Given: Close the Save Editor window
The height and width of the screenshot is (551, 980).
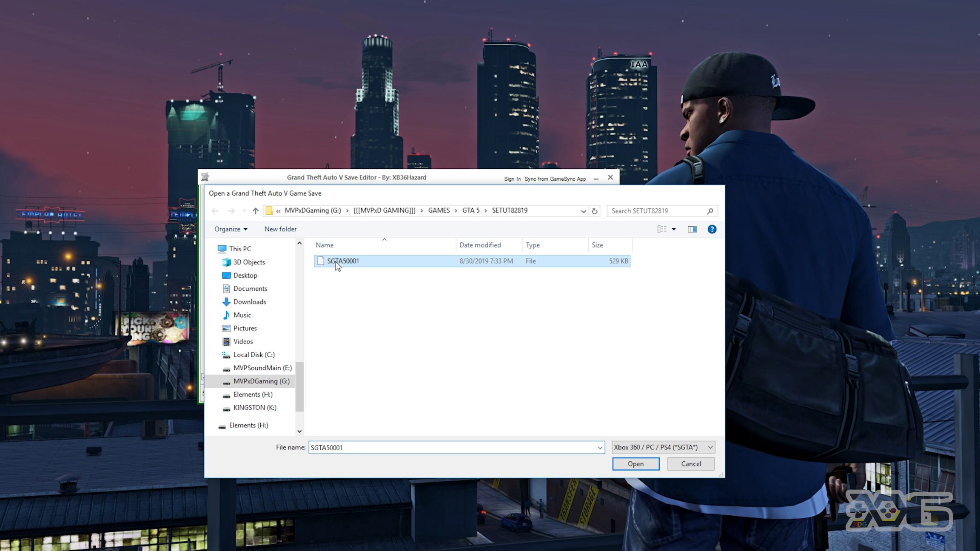Looking at the screenshot, I should click(x=610, y=177).
